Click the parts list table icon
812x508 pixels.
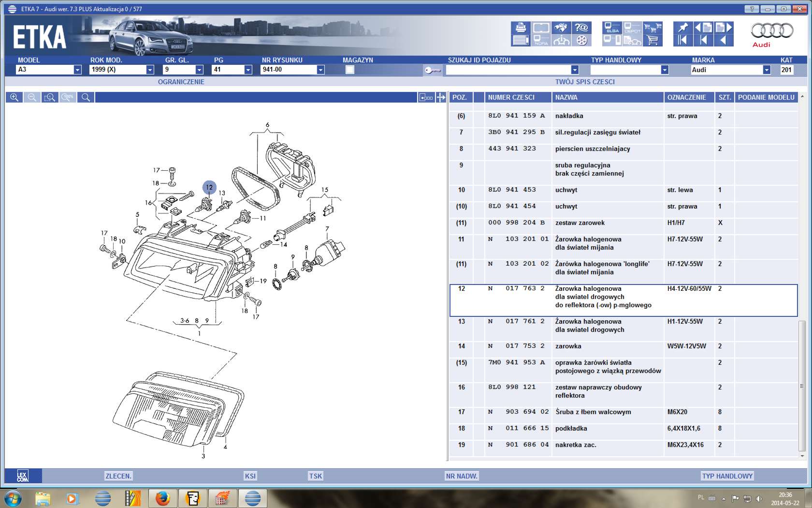[x=521, y=41]
